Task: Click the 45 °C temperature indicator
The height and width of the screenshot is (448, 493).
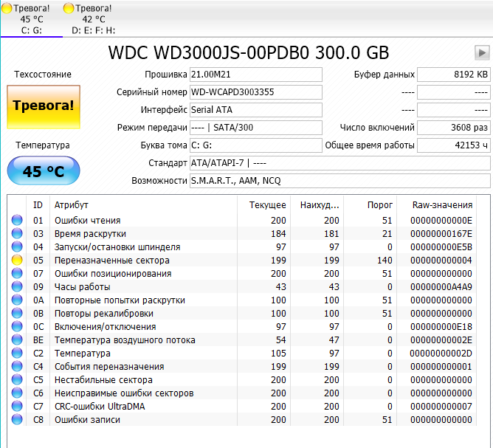Action: click(44, 170)
